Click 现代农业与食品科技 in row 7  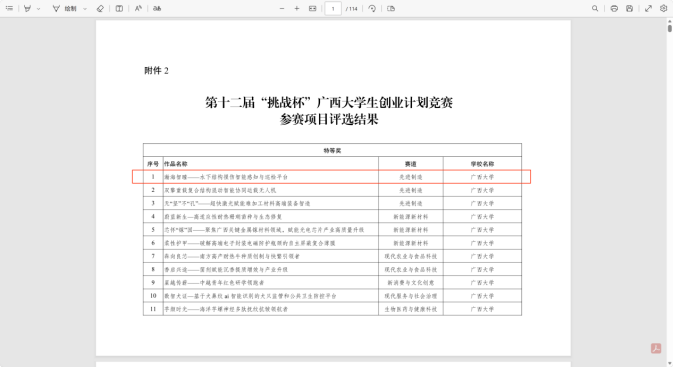(x=411, y=256)
